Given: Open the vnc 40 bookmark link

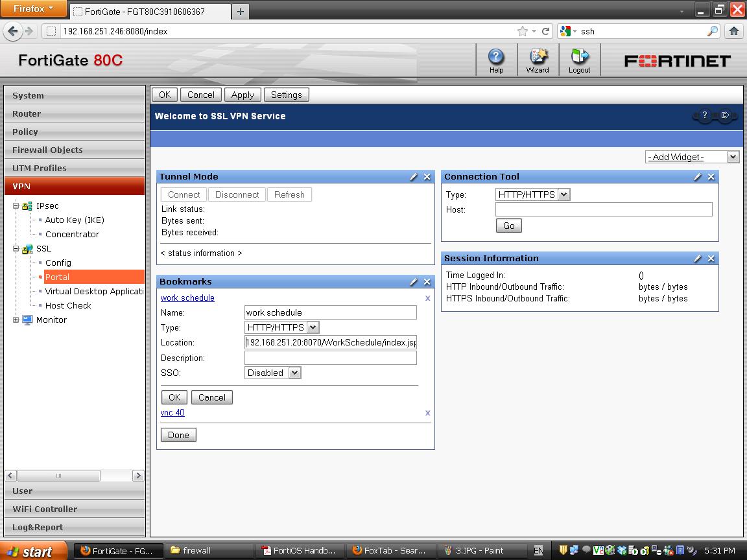Looking at the screenshot, I should pyautogui.click(x=172, y=412).
